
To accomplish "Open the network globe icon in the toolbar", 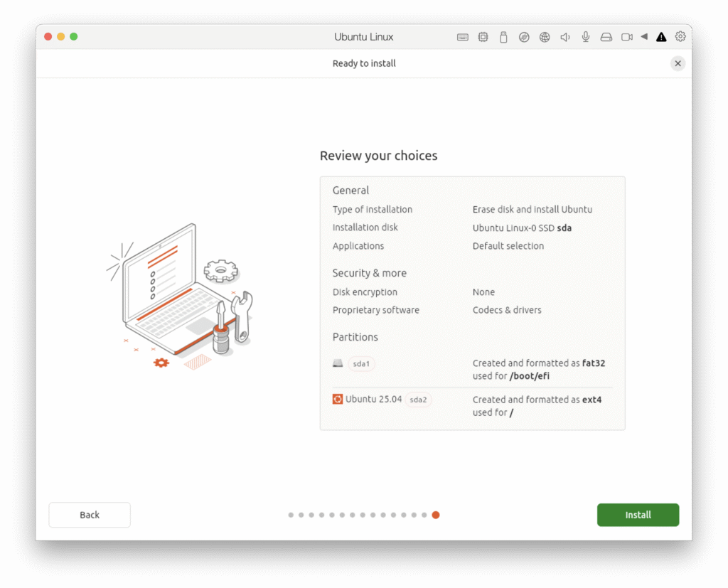I will point(545,37).
